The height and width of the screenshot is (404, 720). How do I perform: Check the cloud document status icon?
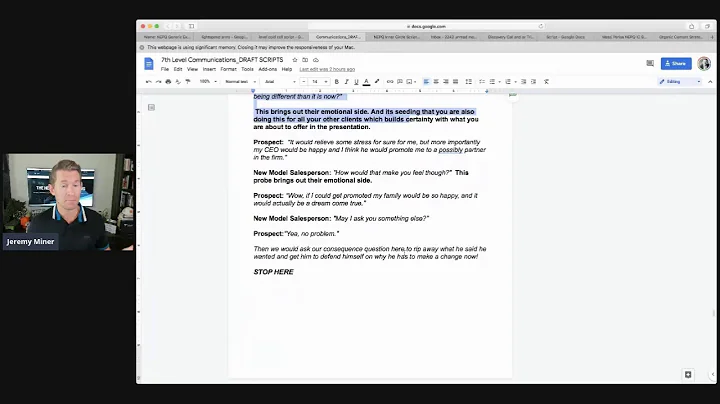(x=316, y=60)
